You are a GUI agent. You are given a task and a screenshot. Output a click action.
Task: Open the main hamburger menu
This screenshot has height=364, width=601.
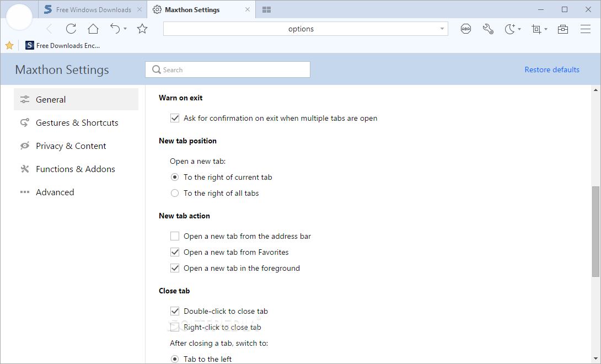point(585,29)
